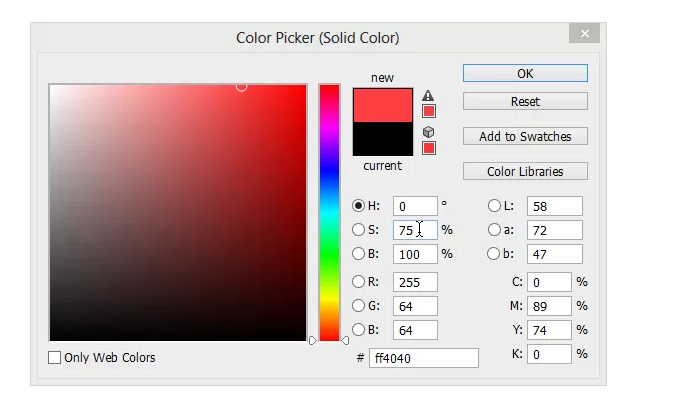
Task: Click the current black color swatch
Action: 383,139
